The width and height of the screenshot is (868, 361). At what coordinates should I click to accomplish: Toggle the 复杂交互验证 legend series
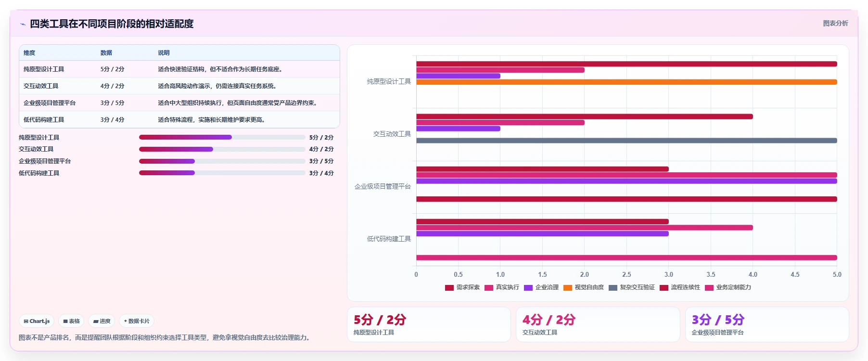(x=632, y=287)
